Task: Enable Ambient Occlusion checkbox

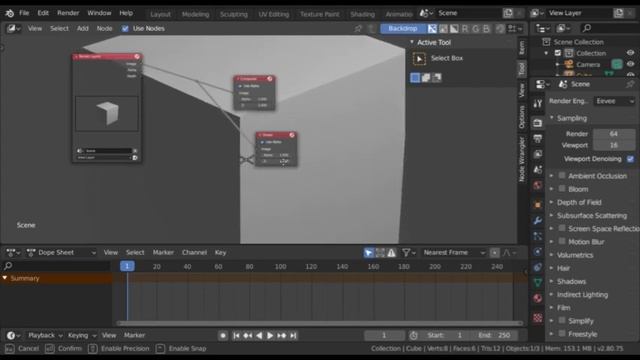Action: (x=562, y=176)
